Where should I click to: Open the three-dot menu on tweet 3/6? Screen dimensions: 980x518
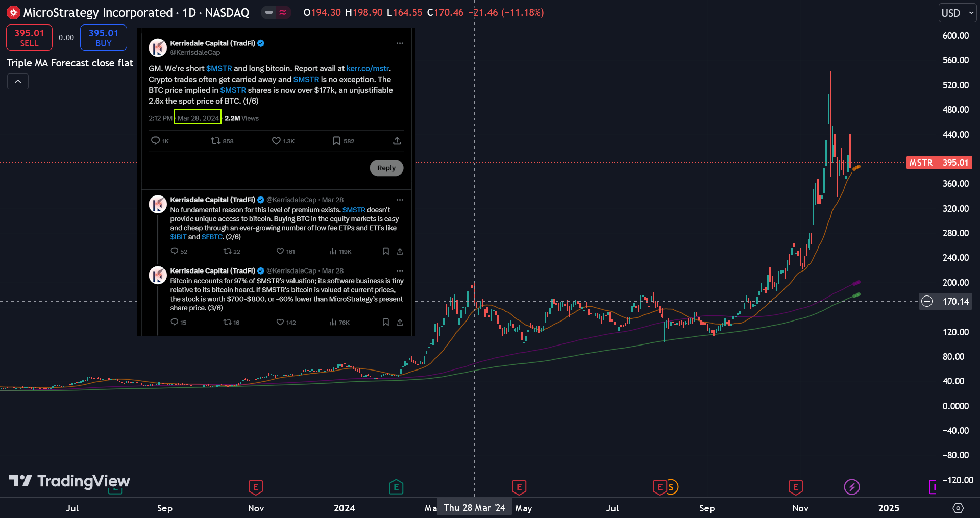[400, 270]
